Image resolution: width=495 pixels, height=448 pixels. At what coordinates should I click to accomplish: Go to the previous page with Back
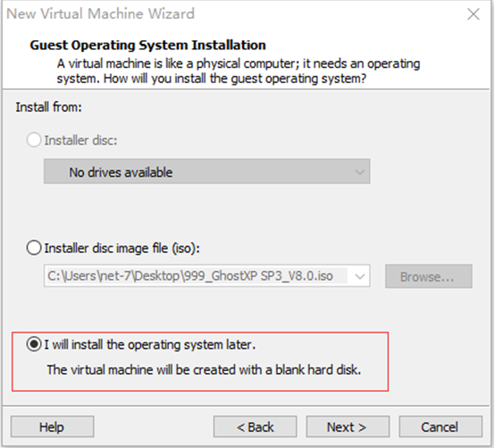(x=255, y=427)
